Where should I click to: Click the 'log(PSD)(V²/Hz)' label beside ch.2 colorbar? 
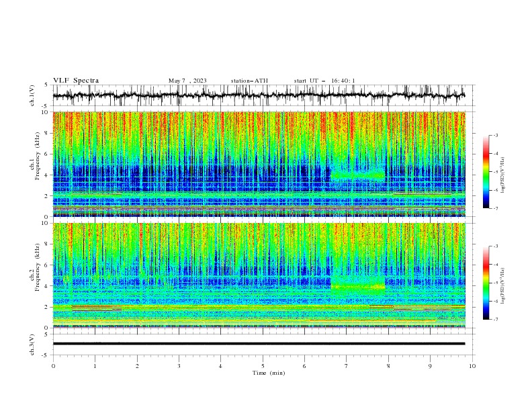(503, 285)
